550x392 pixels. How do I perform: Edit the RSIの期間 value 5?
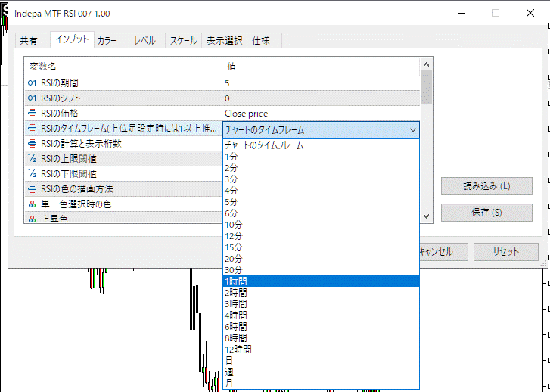click(321, 83)
